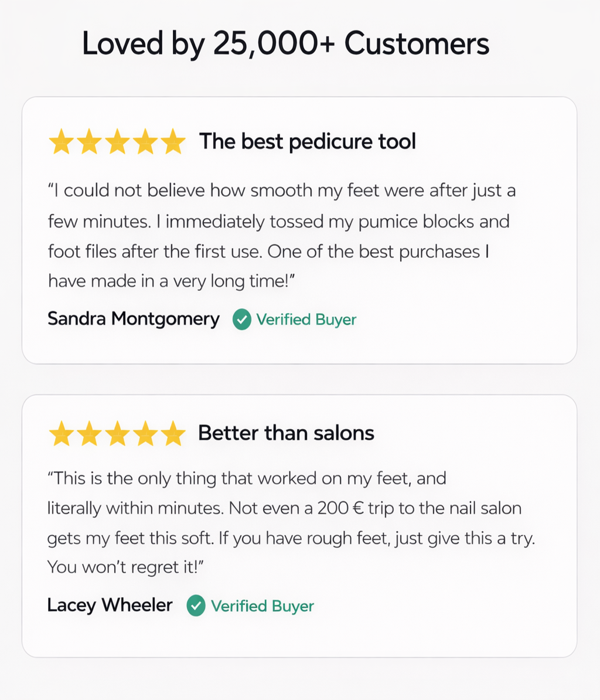
Task: Click third star in the pedicure tool review
Action: click(x=117, y=142)
